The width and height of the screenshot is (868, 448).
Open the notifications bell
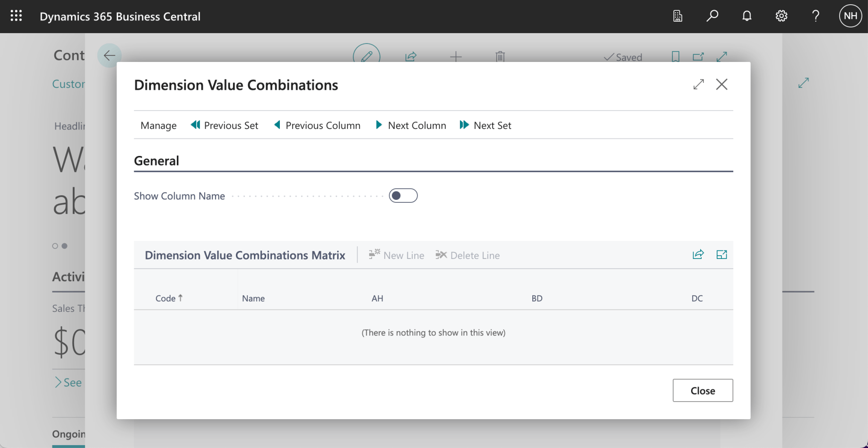(x=746, y=16)
